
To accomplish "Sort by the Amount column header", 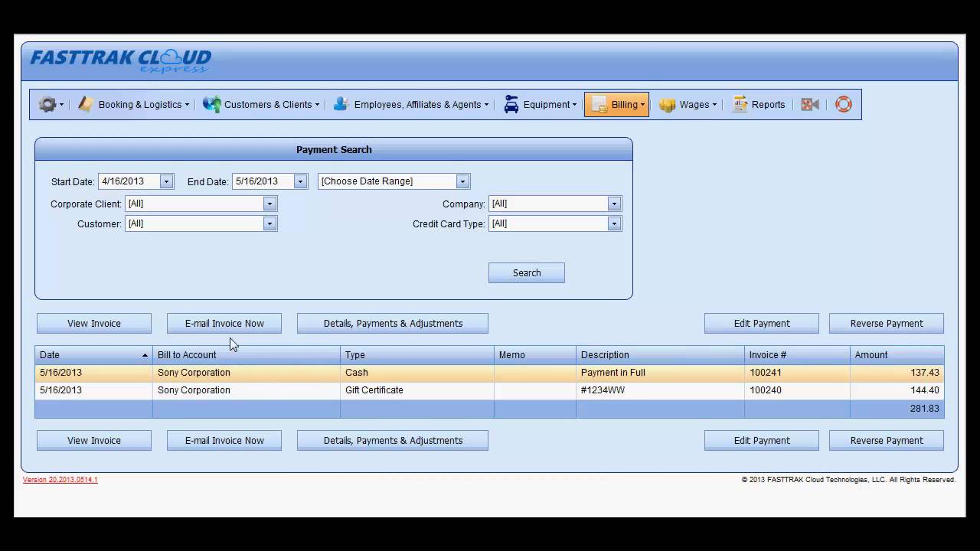I will tap(897, 355).
